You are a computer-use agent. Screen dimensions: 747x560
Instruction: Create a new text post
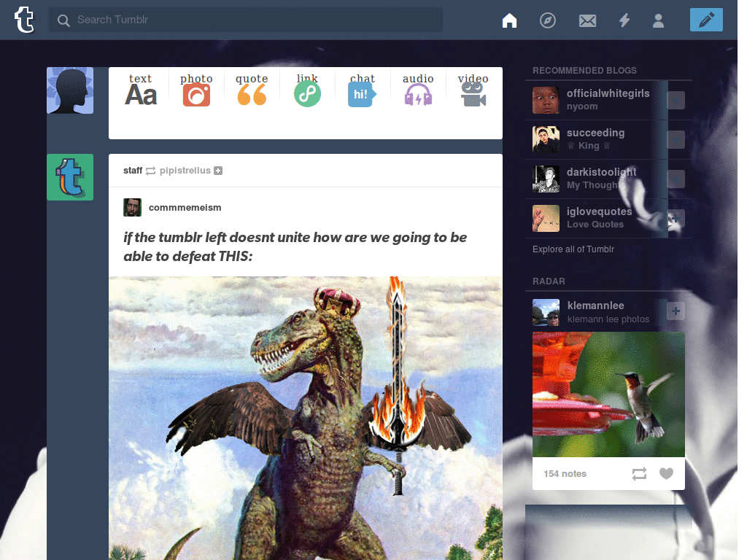click(x=141, y=90)
